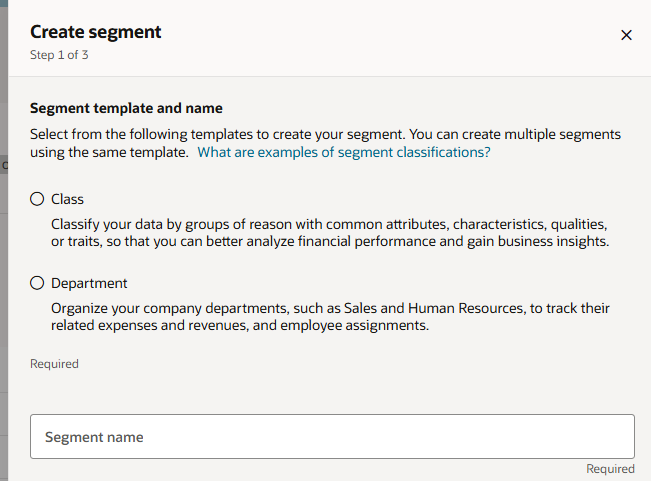
Task: Click the Create segment title
Action: click(95, 32)
